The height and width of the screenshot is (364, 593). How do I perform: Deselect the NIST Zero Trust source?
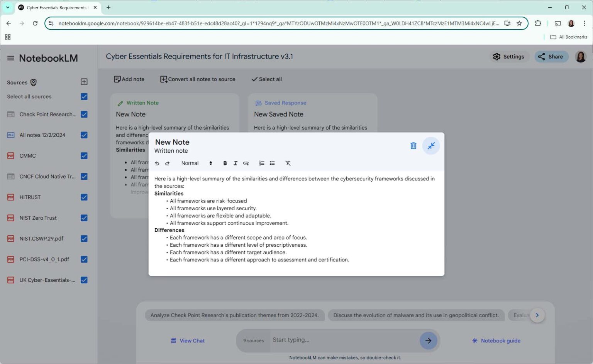click(x=84, y=217)
